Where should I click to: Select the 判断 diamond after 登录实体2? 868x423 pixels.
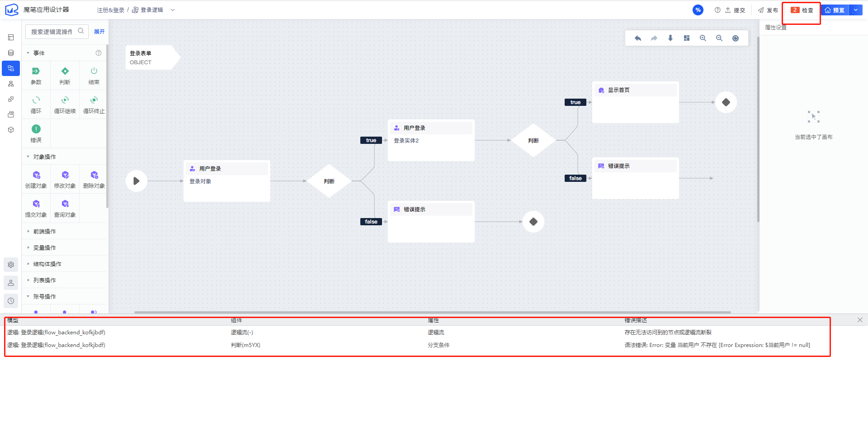click(x=533, y=140)
